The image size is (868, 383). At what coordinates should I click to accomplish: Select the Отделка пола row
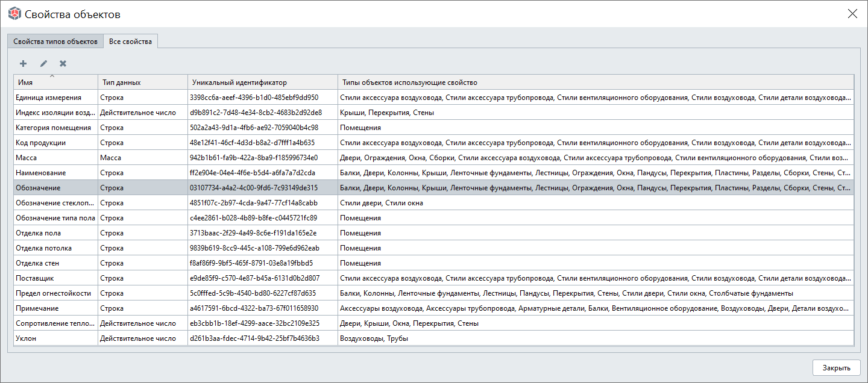point(434,232)
